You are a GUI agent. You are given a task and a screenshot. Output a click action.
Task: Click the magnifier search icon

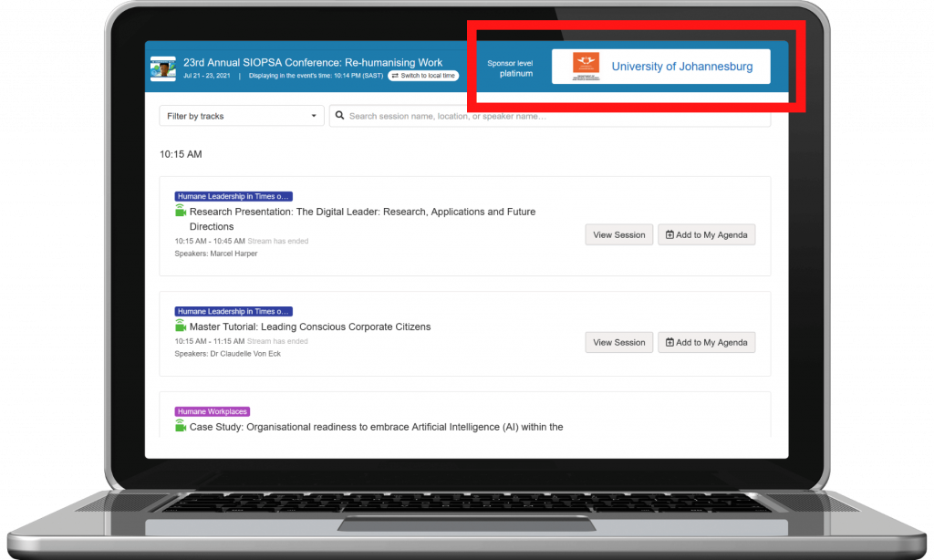[x=339, y=116]
